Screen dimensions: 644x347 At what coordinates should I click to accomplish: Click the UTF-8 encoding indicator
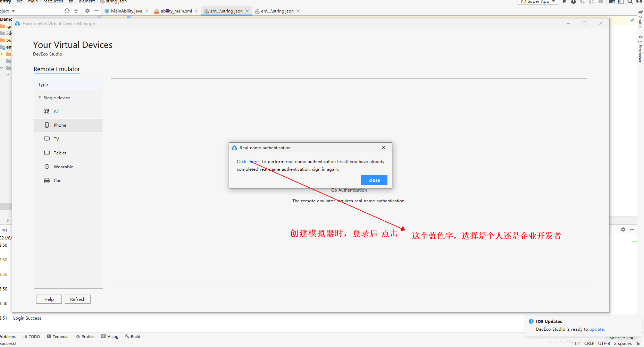click(x=604, y=344)
